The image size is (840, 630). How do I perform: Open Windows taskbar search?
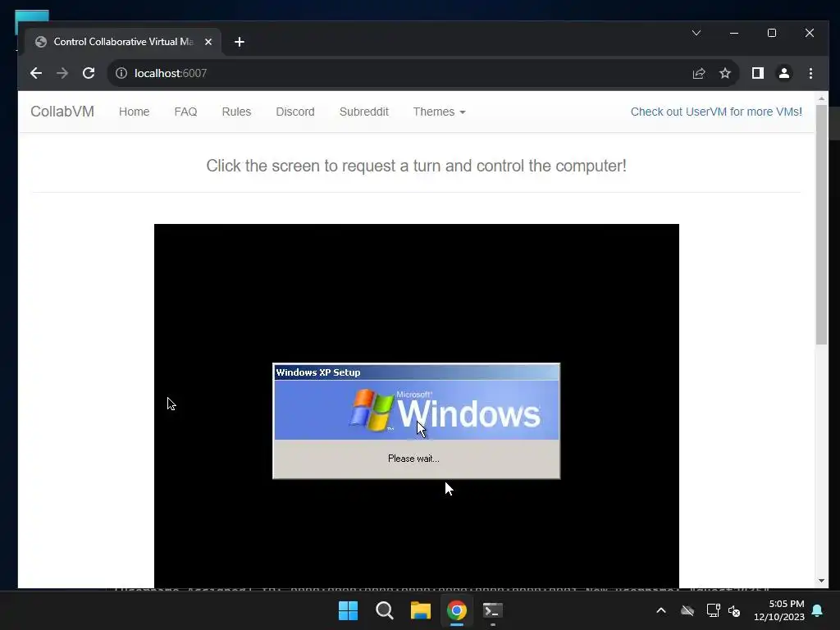(385, 610)
